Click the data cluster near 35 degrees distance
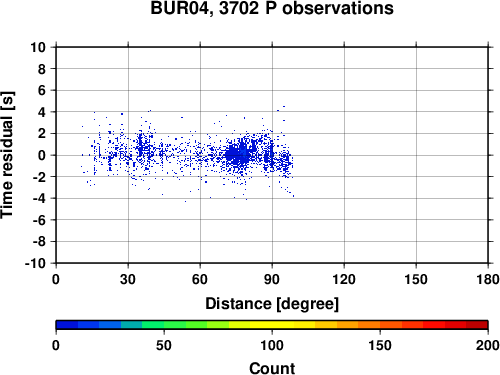The height and width of the screenshot is (375, 500). (142, 148)
